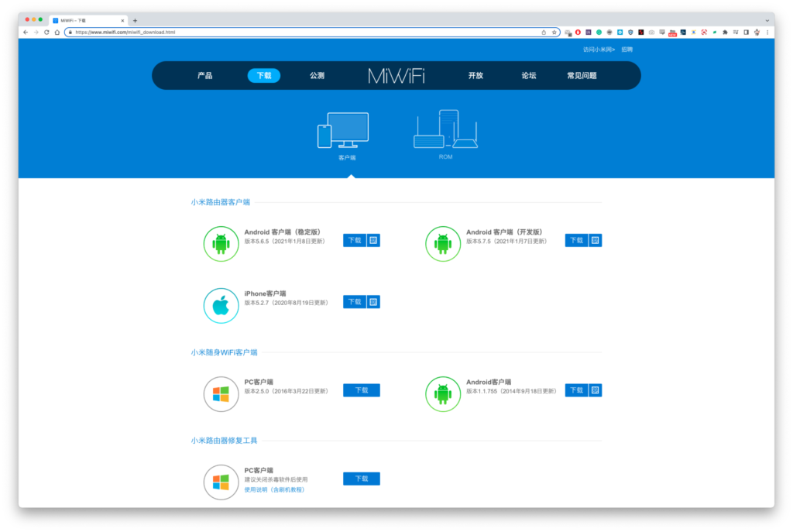793x532 pixels.
Task: Open the 招聘 link
Action: point(627,50)
